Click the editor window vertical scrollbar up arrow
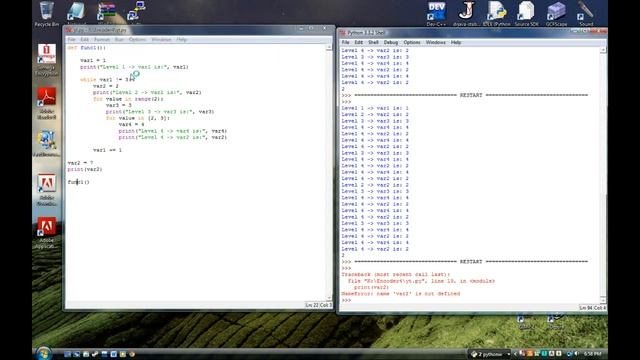The height and width of the screenshot is (360, 640). pyautogui.click(x=329, y=48)
